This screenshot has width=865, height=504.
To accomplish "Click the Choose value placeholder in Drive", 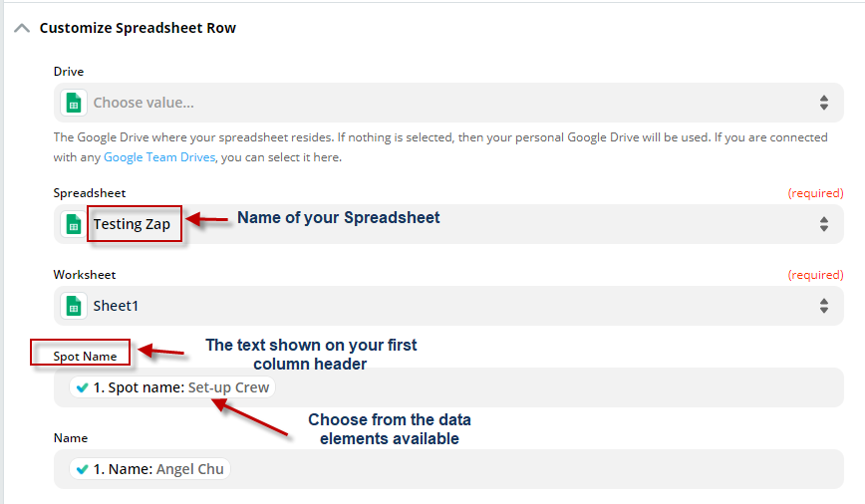I will [144, 103].
